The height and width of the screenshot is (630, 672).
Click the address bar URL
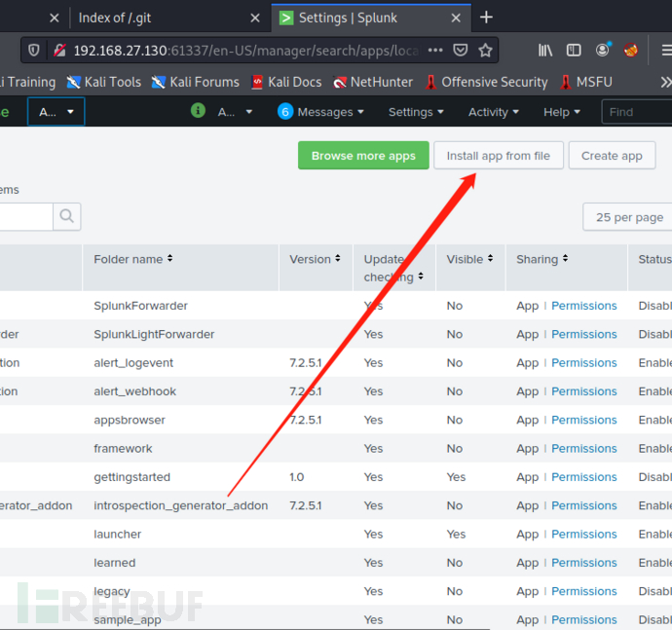pos(245,51)
